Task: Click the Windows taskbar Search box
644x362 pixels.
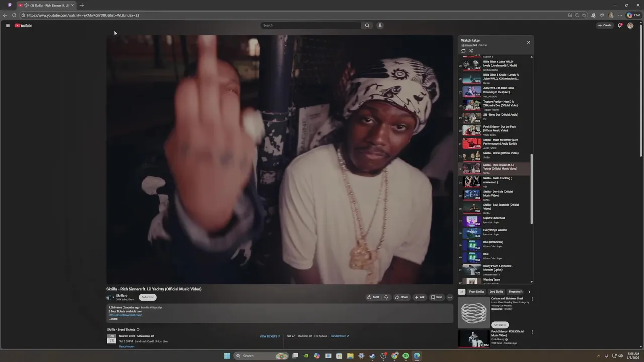Action: tap(262, 356)
